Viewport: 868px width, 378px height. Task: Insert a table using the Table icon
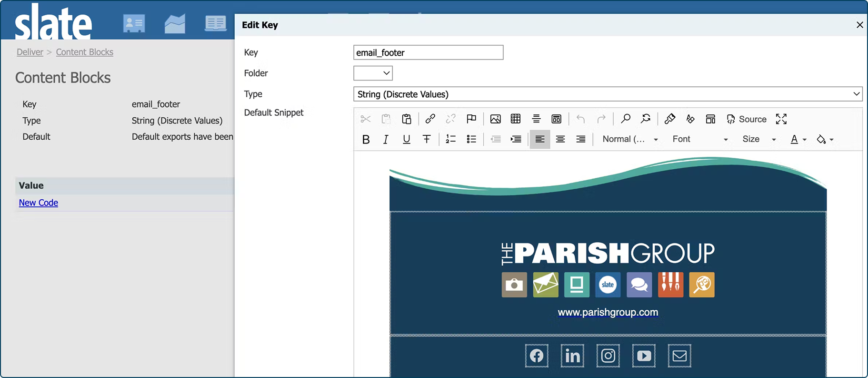pyautogui.click(x=516, y=119)
